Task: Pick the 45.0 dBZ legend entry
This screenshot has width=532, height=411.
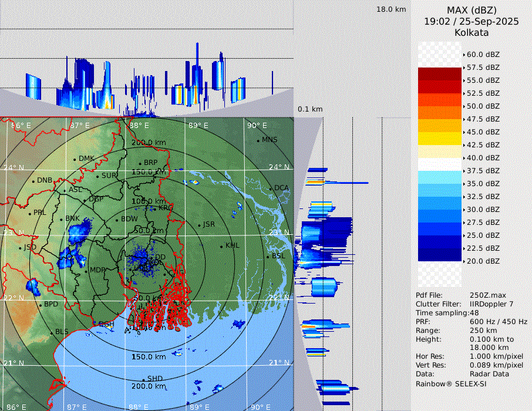Action: (483, 132)
